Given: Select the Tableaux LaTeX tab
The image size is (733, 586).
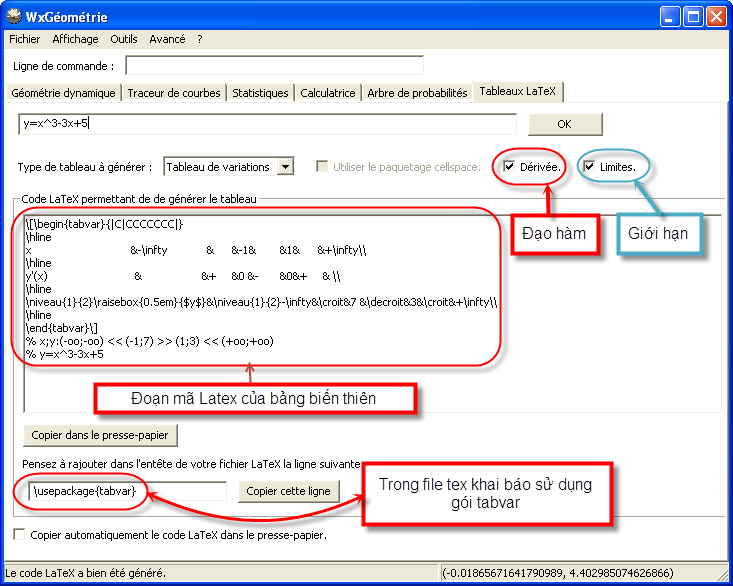Looking at the screenshot, I should click(517, 91).
